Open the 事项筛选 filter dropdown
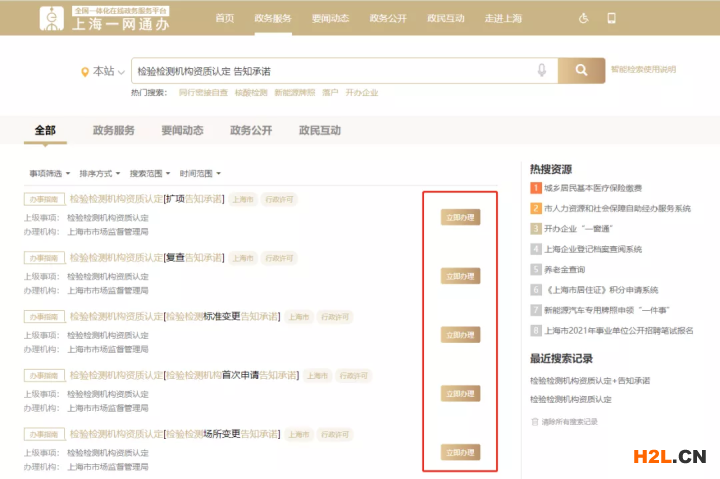The image size is (720, 479). [50, 173]
